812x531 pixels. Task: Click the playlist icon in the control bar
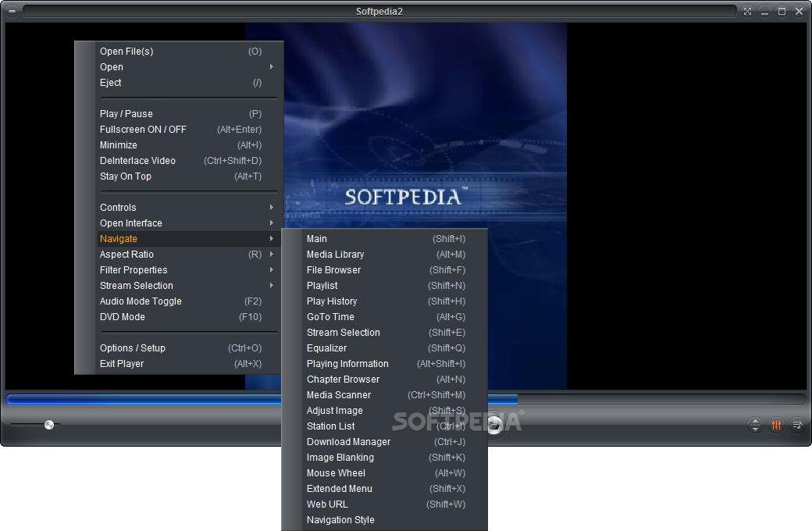(797, 426)
